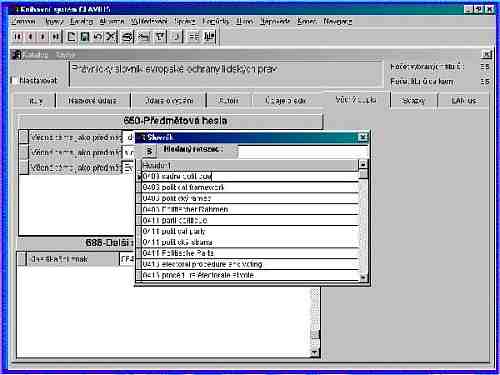Screen dimensions: 500x375
Task: Open the Správa menu
Action: (x=185, y=21)
